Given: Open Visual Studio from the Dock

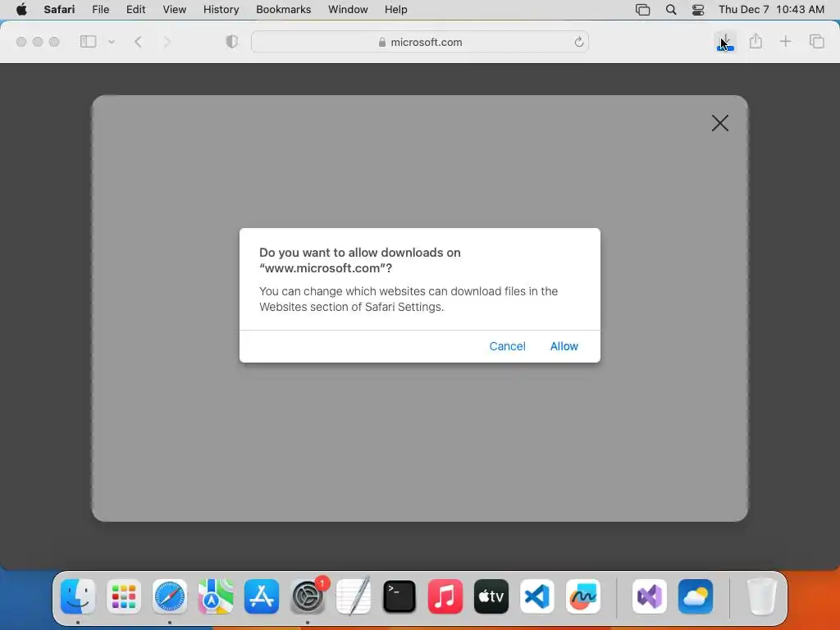Looking at the screenshot, I should [650, 596].
